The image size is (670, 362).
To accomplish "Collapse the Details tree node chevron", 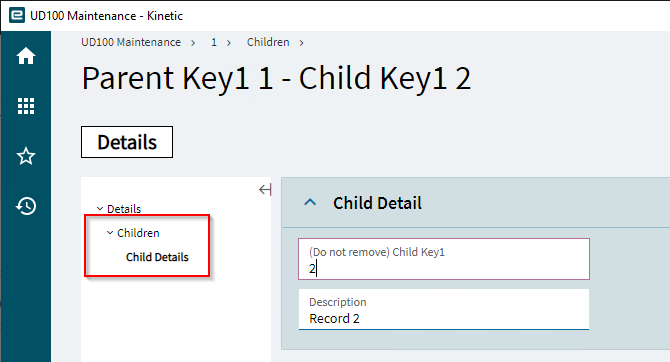I will tap(100, 209).
